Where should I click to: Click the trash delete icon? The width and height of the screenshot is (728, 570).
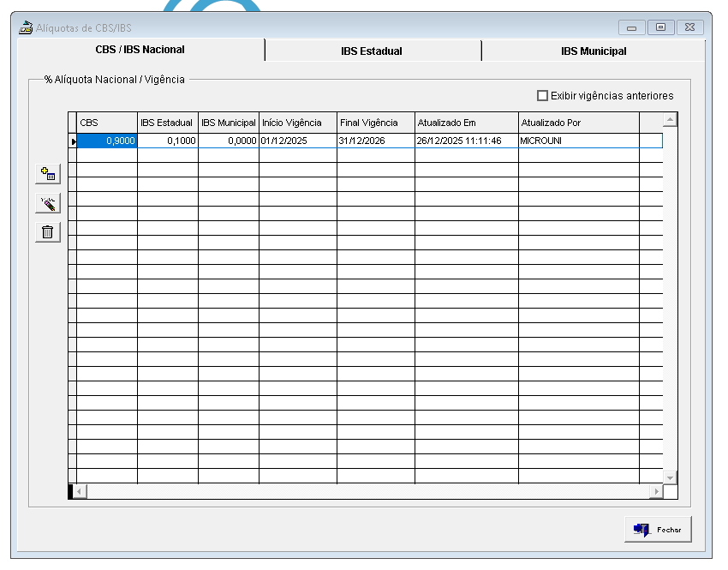tap(48, 231)
